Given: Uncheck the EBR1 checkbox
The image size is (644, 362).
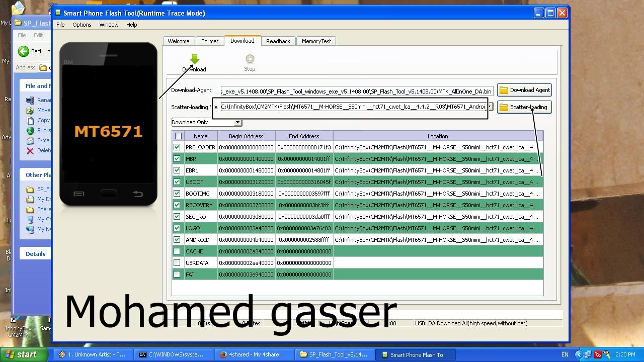Looking at the screenshot, I should coord(177,170).
